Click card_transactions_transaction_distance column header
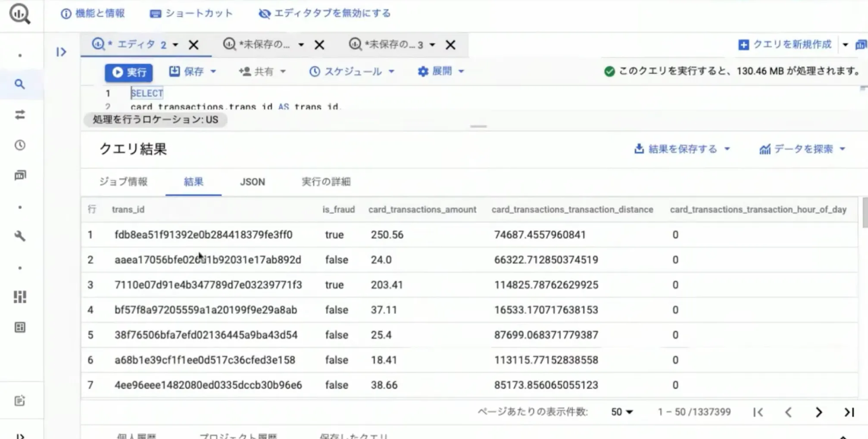 coord(572,210)
